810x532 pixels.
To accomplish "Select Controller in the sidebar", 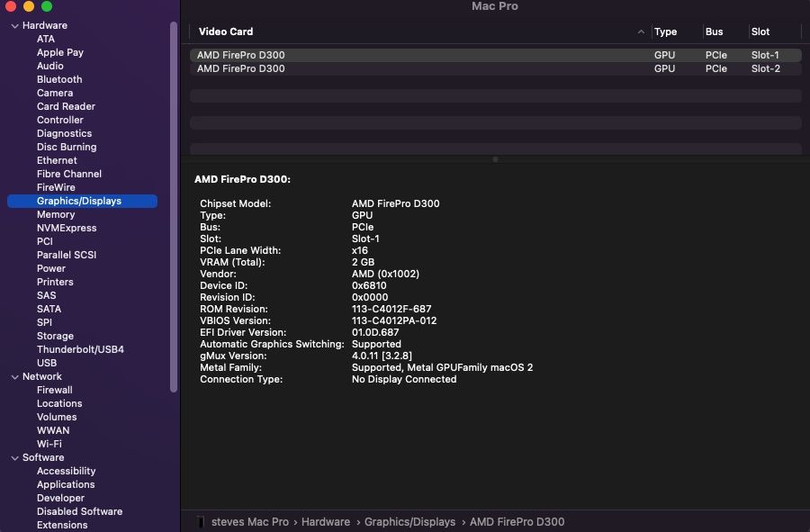I will point(60,120).
